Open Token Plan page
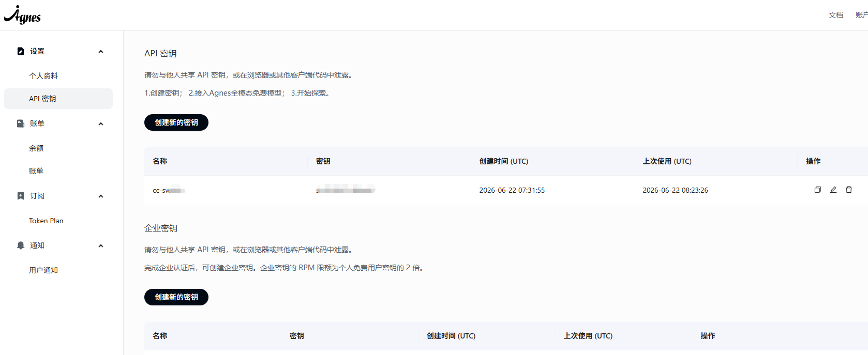 tap(46, 221)
